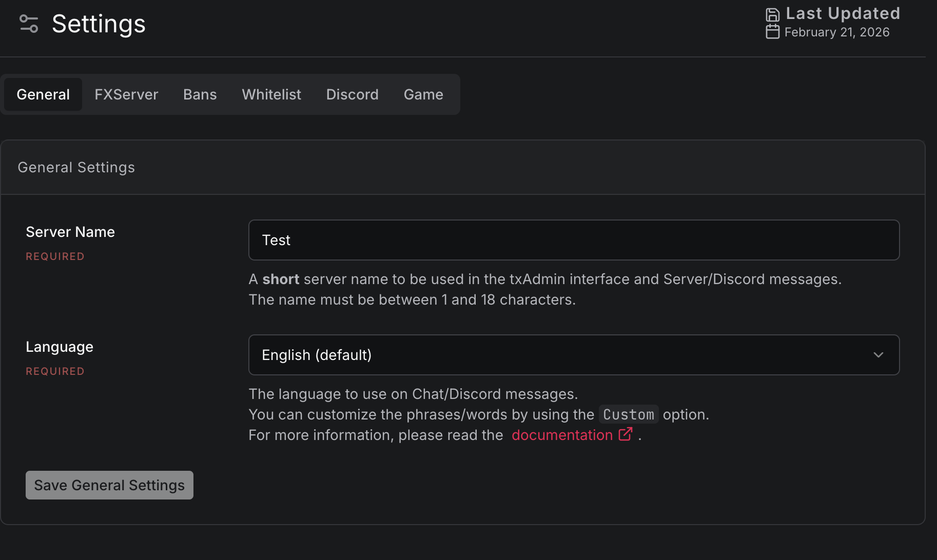Open the Discord settings tab
The width and height of the screenshot is (937, 560).
point(353,94)
